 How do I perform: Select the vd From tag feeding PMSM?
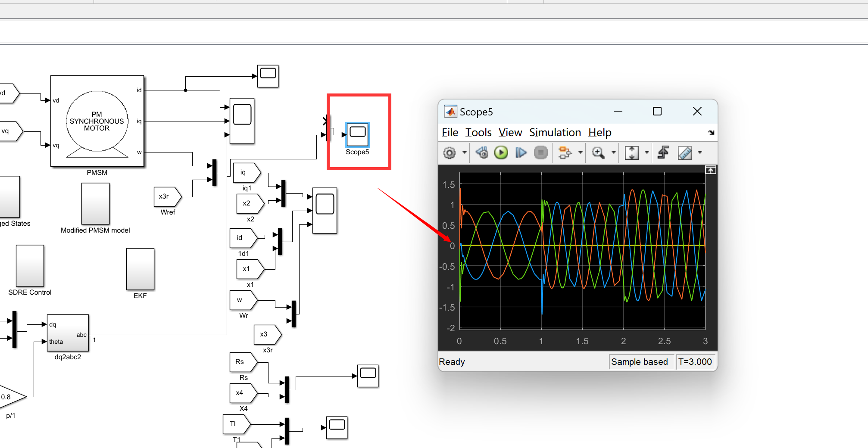coord(9,93)
